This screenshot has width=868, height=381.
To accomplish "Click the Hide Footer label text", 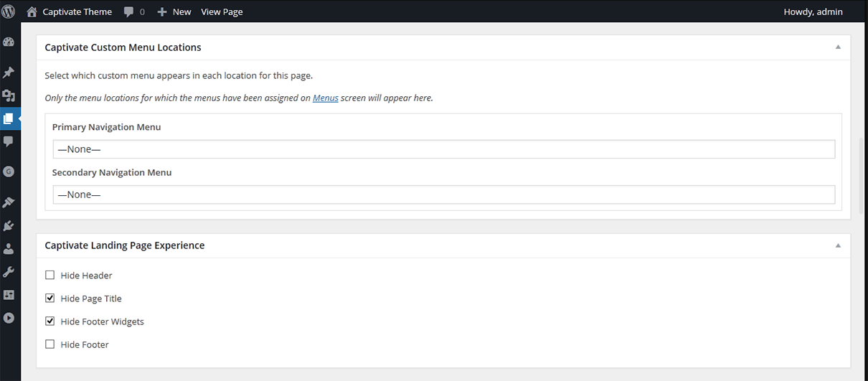I will point(85,344).
